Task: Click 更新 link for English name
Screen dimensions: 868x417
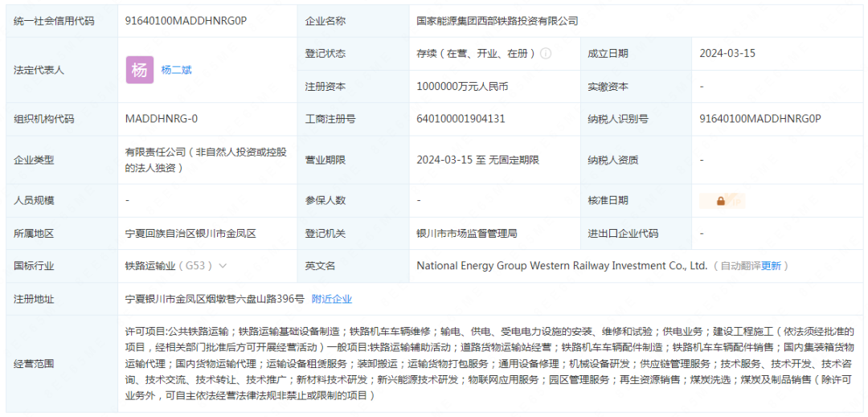Action: pos(771,266)
